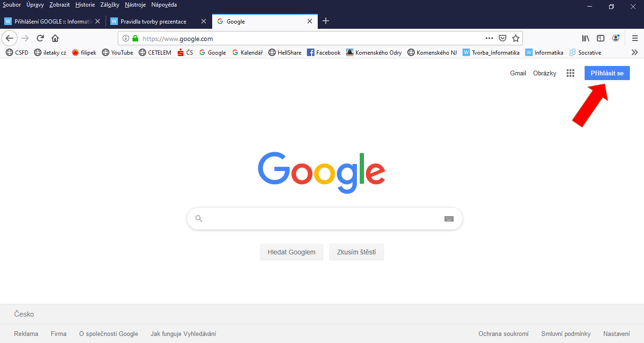Toggle the sidebar view icon
The image size is (644, 343).
click(601, 38)
